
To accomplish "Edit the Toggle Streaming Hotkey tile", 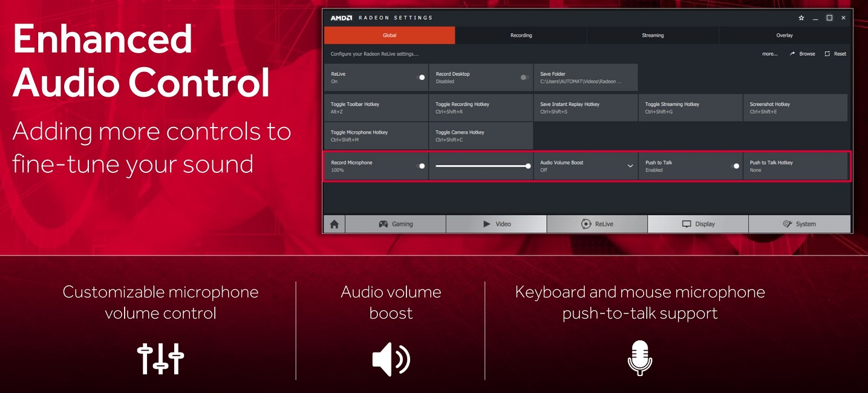I will click(x=690, y=108).
